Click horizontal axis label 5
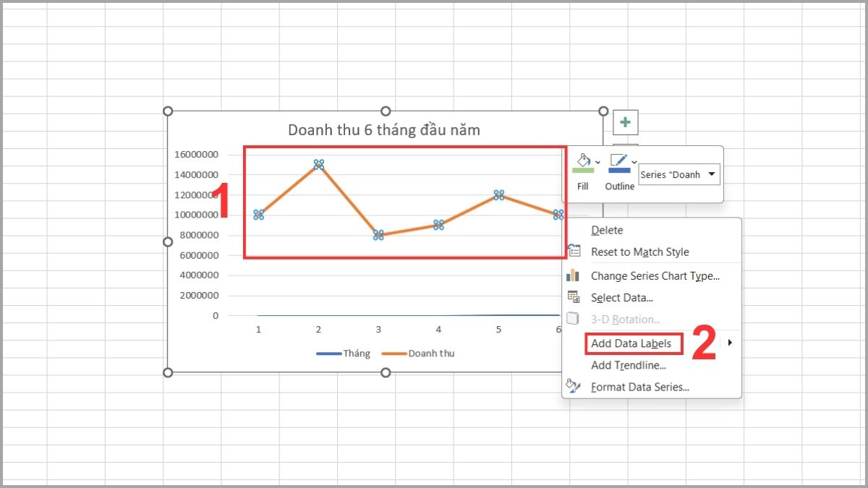Viewport: 868px width, 488px height. point(498,330)
